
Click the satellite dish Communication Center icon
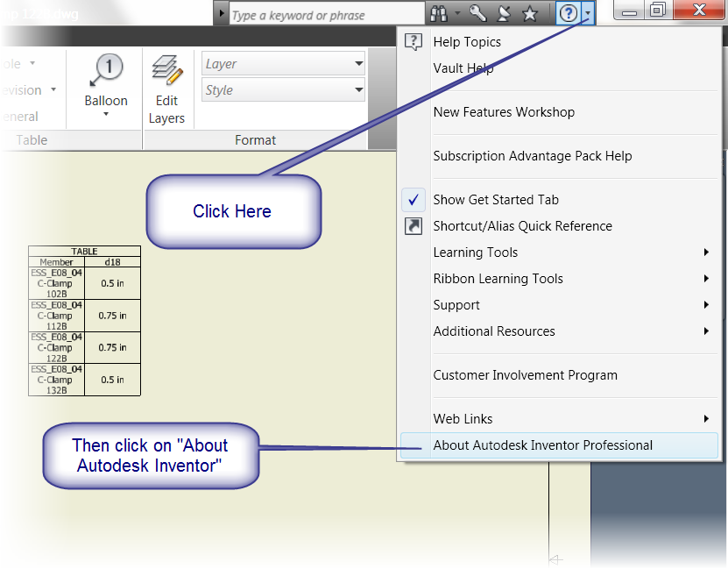504,14
